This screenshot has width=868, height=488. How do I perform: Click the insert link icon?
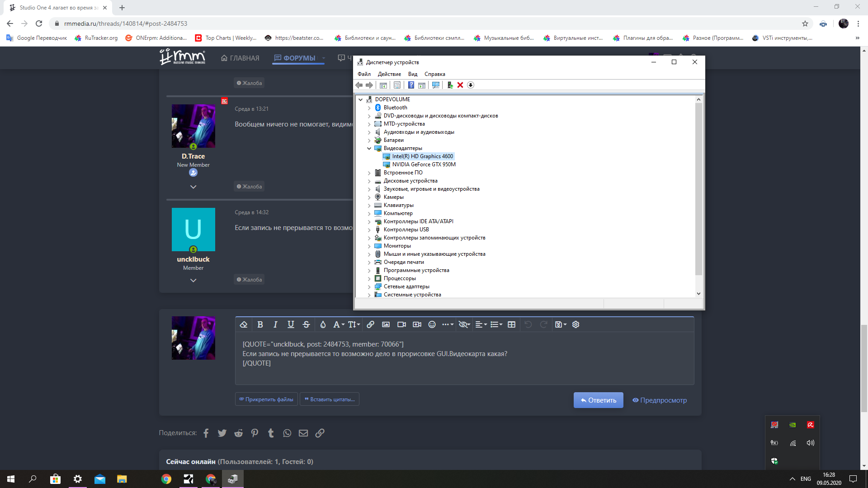(370, 324)
